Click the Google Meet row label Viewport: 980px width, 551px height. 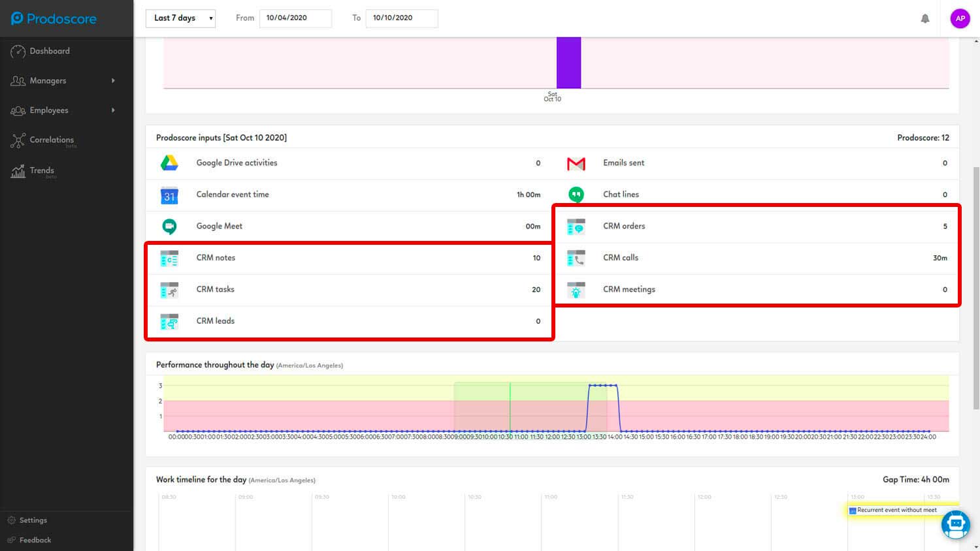pyautogui.click(x=220, y=227)
